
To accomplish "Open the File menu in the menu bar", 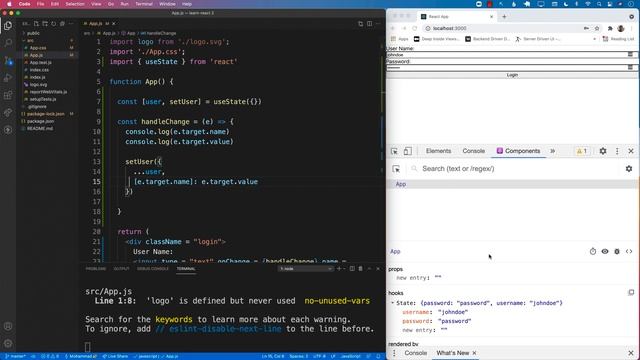I will pyautogui.click(x=40, y=4).
